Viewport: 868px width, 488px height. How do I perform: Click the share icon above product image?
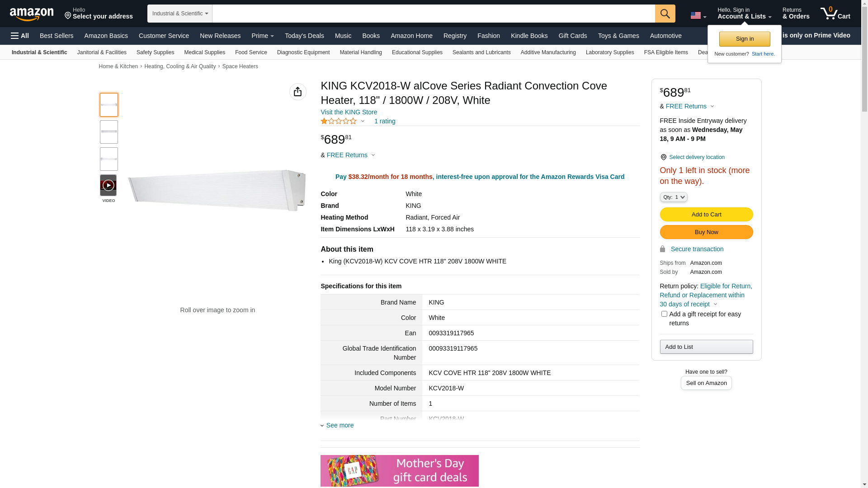pyautogui.click(x=297, y=92)
